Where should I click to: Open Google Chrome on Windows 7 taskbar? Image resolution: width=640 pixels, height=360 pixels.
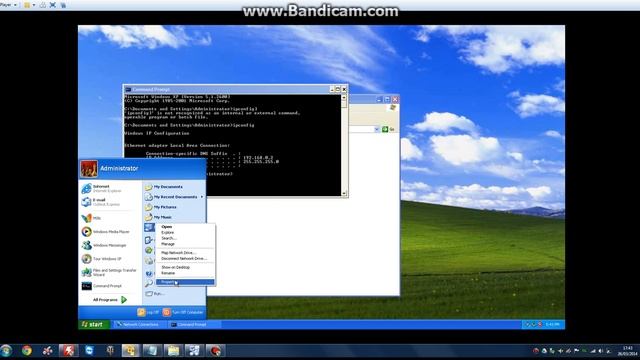click(27, 351)
